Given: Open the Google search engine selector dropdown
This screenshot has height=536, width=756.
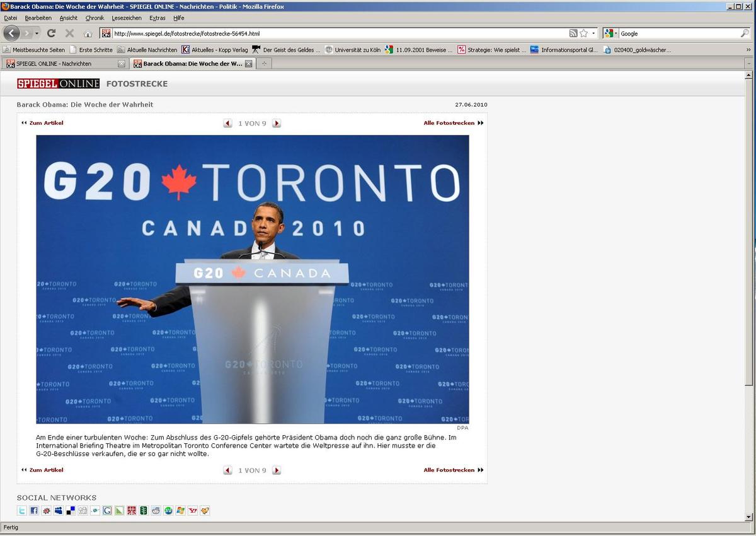Looking at the screenshot, I should 610,33.
